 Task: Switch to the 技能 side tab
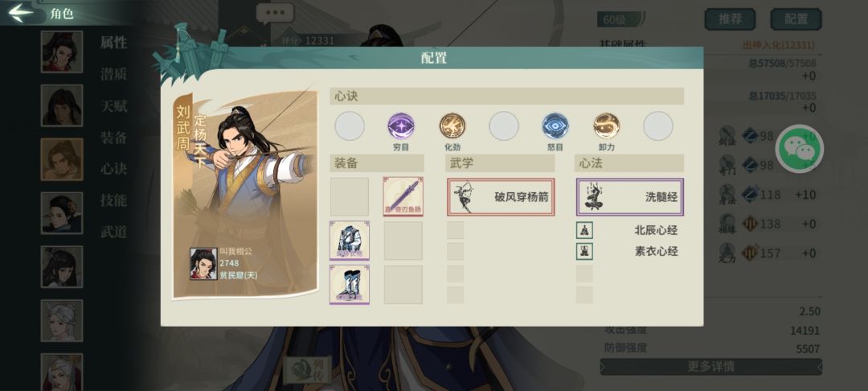click(113, 200)
